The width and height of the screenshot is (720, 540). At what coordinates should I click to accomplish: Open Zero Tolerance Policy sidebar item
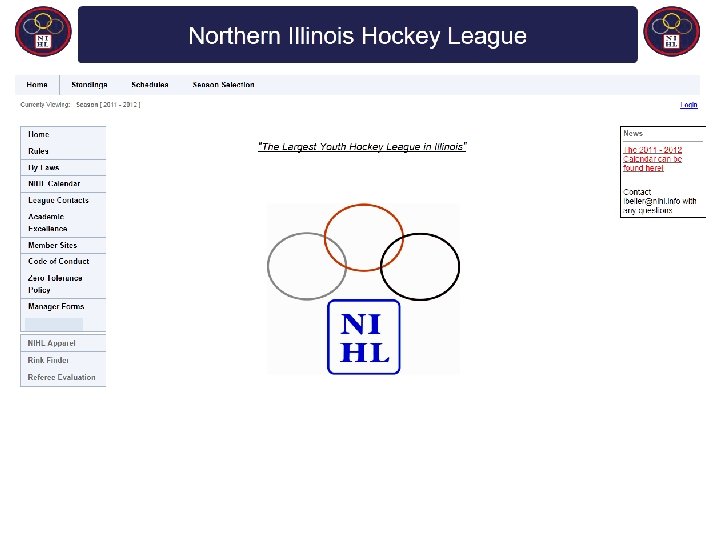coord(55,284)
